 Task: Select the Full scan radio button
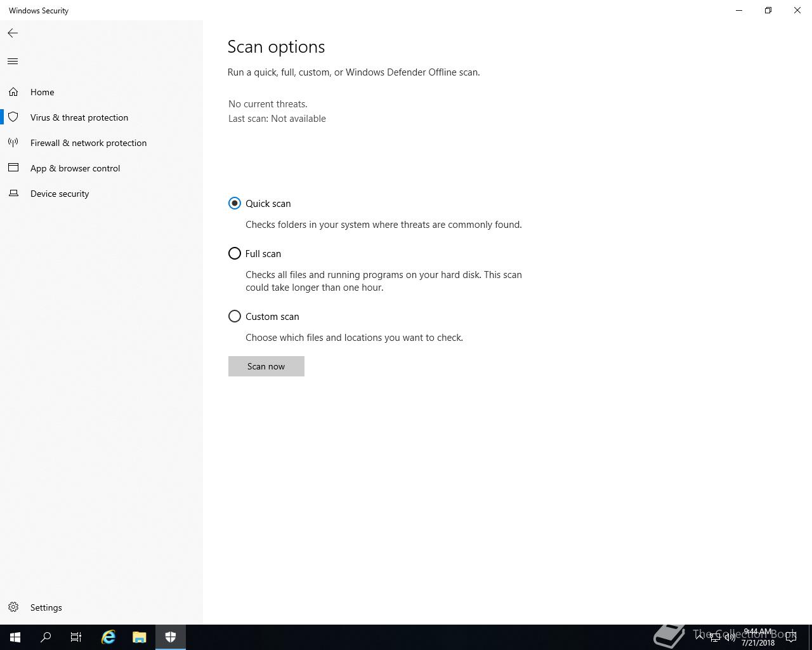[x=235, y=253]
